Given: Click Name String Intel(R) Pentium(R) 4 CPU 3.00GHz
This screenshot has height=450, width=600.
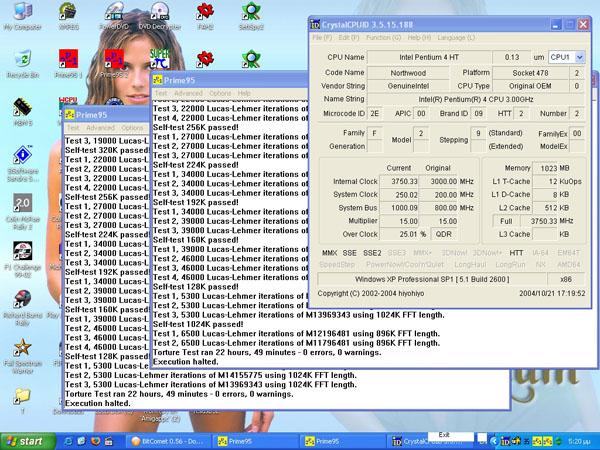Looking at the screenshot, I should coord(476,99).
